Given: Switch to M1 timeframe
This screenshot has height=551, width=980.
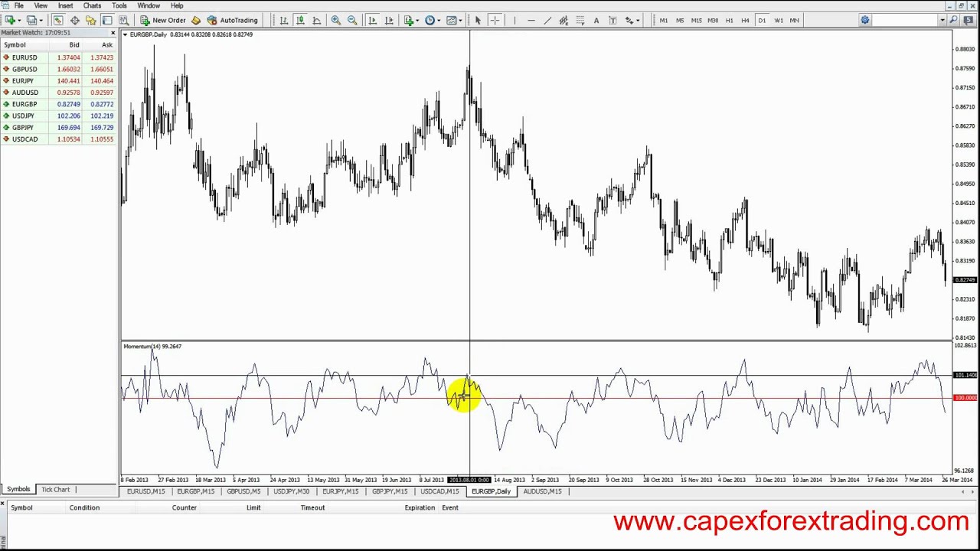Looking at the screenshot, I should tap(663, 20).
